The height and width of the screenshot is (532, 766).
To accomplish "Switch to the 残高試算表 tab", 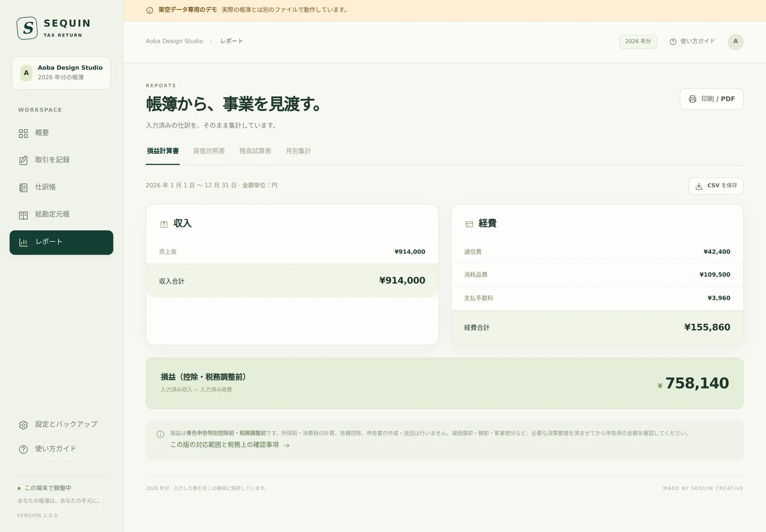I will click(x=255, y=152).
